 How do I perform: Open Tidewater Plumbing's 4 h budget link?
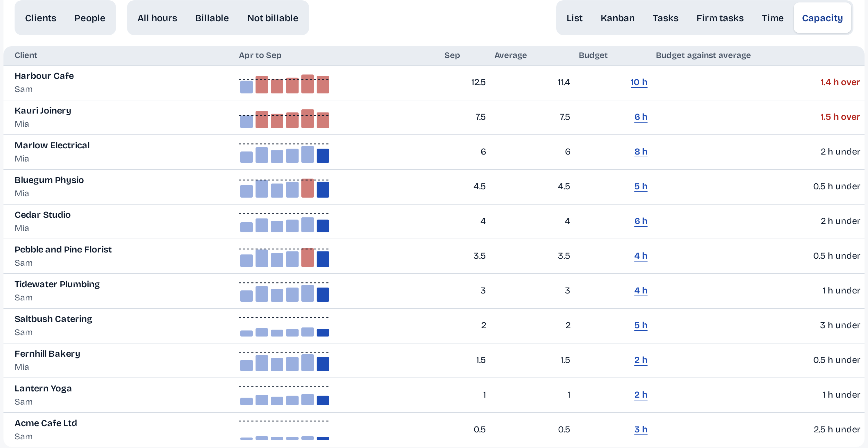(641, 291)
